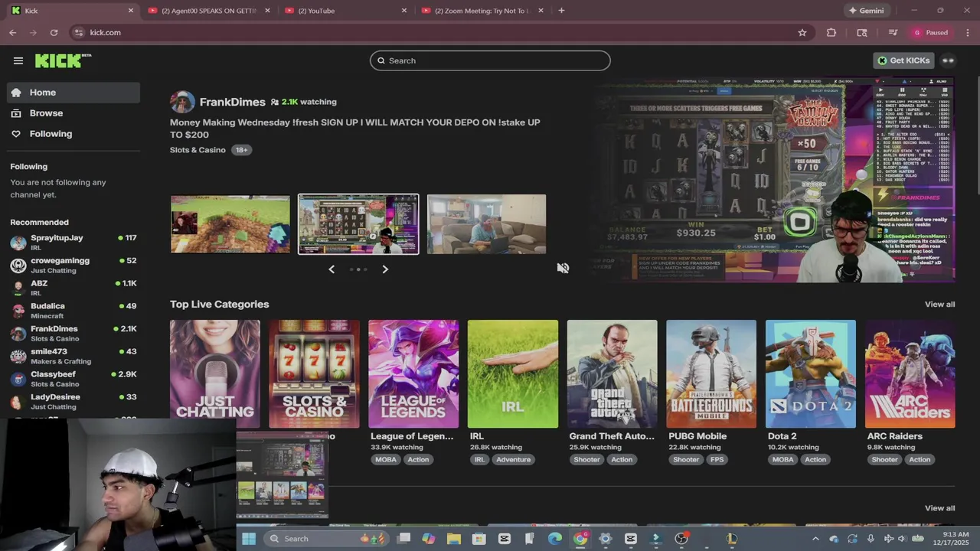The height and width of the screenshot is (551, 980).
Task: Switch to Agent00 SPEAKS browser tab
Action: click(x=209, y=11)
